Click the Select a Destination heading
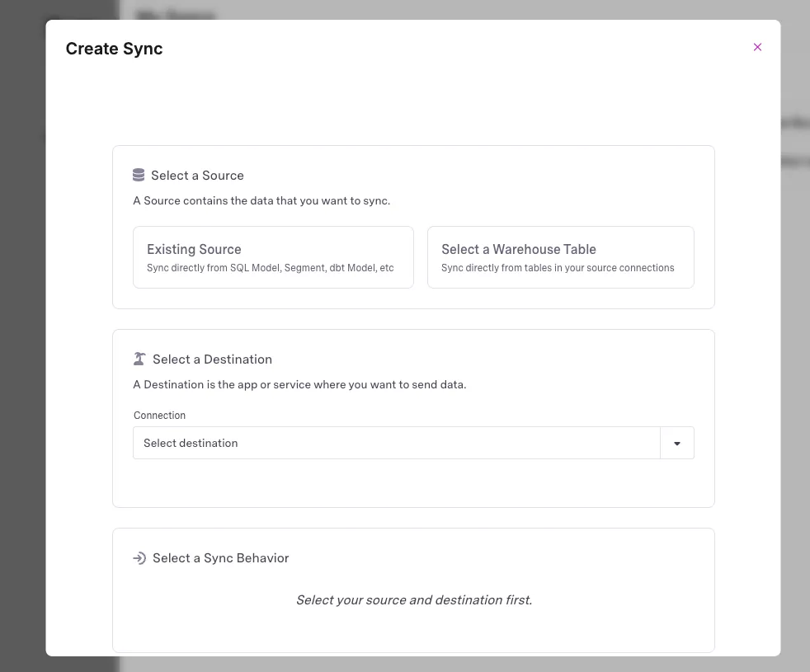 click(212, 359)
